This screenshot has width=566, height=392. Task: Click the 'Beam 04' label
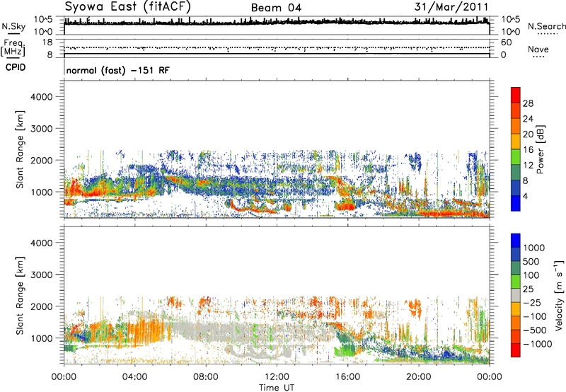(x=276, y=8)
